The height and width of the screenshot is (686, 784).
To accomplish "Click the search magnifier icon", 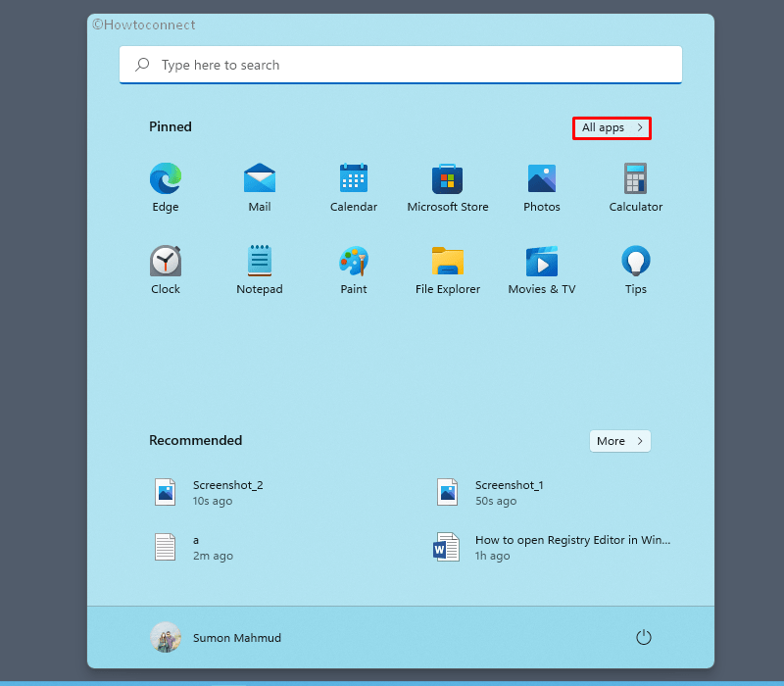I will [x=142, y=65].
